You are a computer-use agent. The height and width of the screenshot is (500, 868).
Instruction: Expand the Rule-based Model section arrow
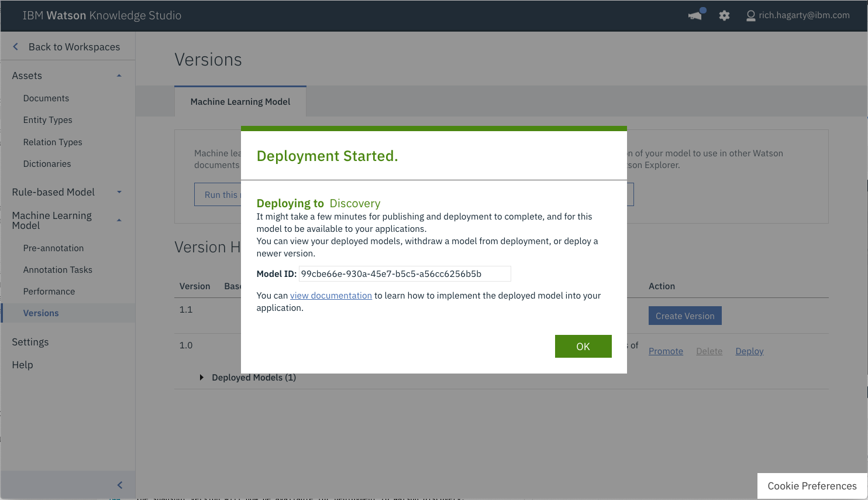click(119, 192)
